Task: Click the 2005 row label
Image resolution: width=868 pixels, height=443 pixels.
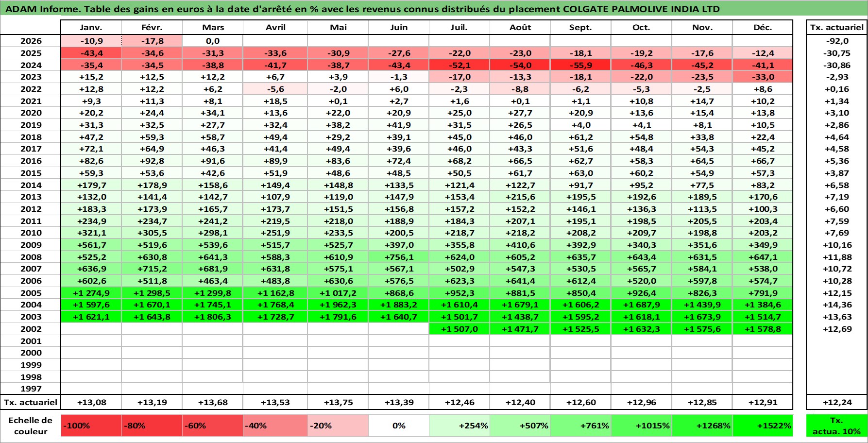Action: [x=31, y=293]
